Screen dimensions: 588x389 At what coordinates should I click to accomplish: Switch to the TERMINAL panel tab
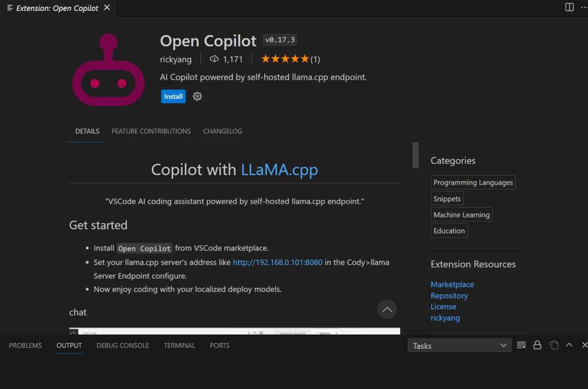(179, 345)
